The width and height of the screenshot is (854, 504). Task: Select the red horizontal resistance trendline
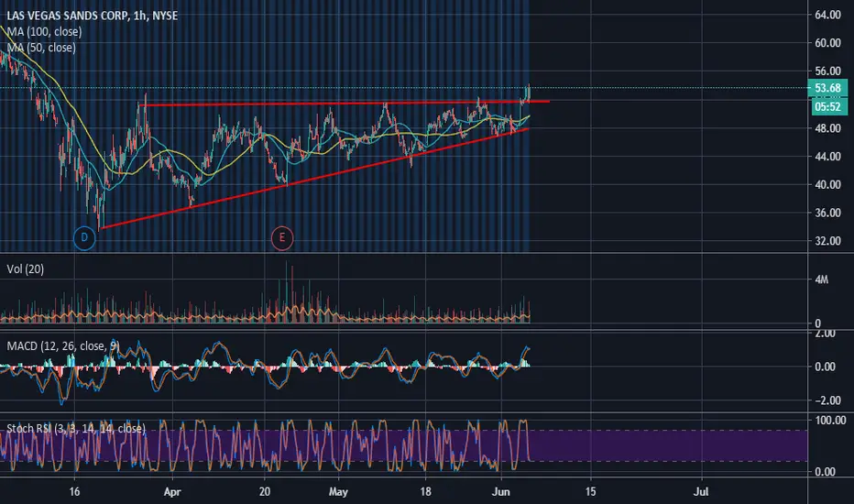point(345,103)
